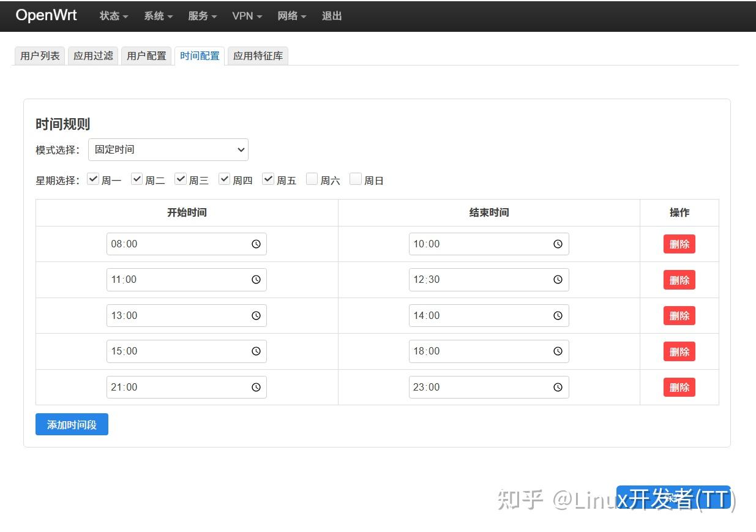Delete the 13:00 to 14:00 time row
This screenshot has width=756, height=532.
click(x=679, y=316)
